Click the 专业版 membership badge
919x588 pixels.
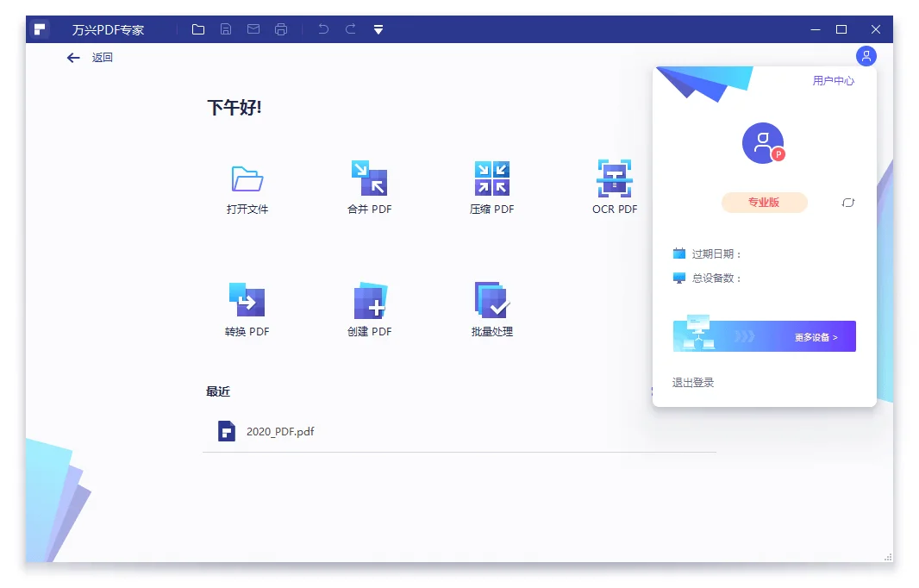click(764, 202)
